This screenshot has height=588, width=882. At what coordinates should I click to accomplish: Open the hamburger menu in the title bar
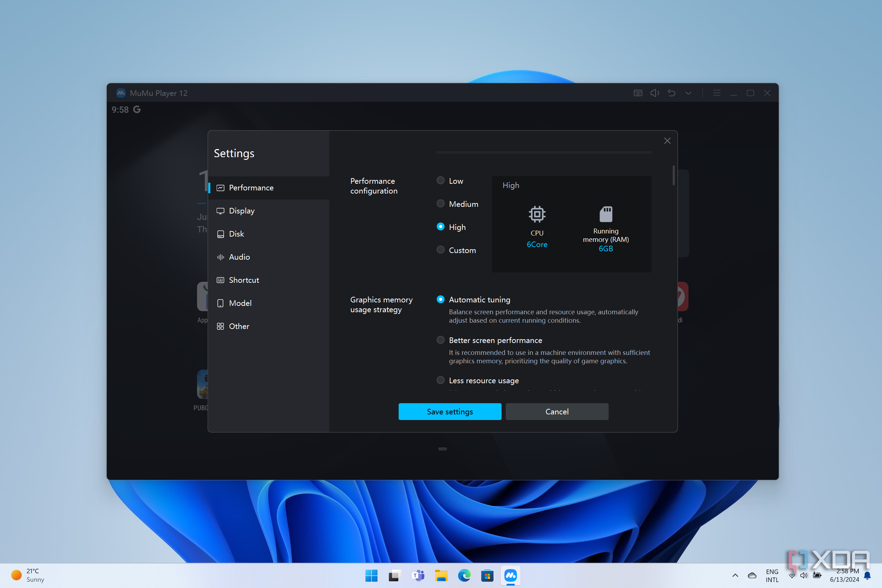coord(717,93)
